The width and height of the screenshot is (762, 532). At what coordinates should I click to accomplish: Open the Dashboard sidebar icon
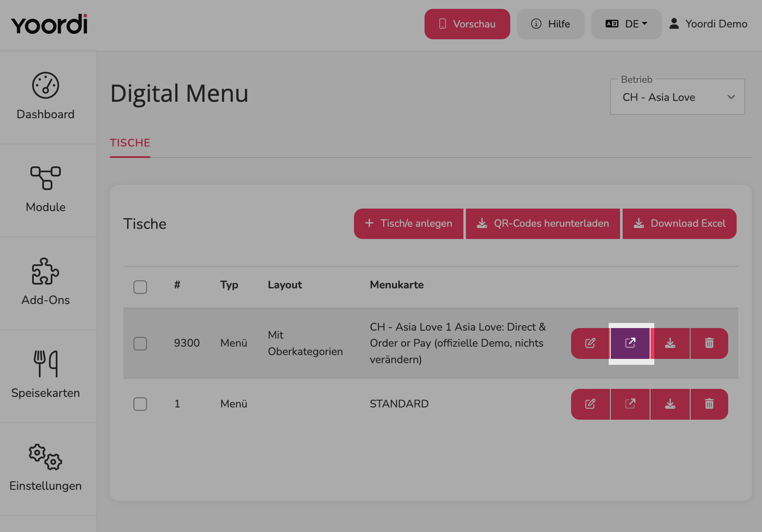coord(46,86)
